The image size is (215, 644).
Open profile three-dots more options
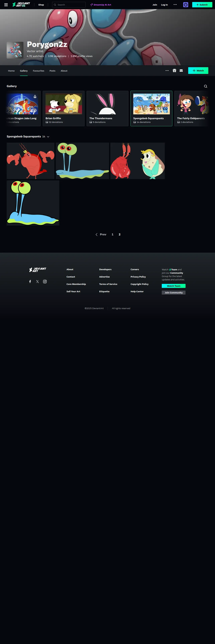pyautogui.click(x=167, y=71)
